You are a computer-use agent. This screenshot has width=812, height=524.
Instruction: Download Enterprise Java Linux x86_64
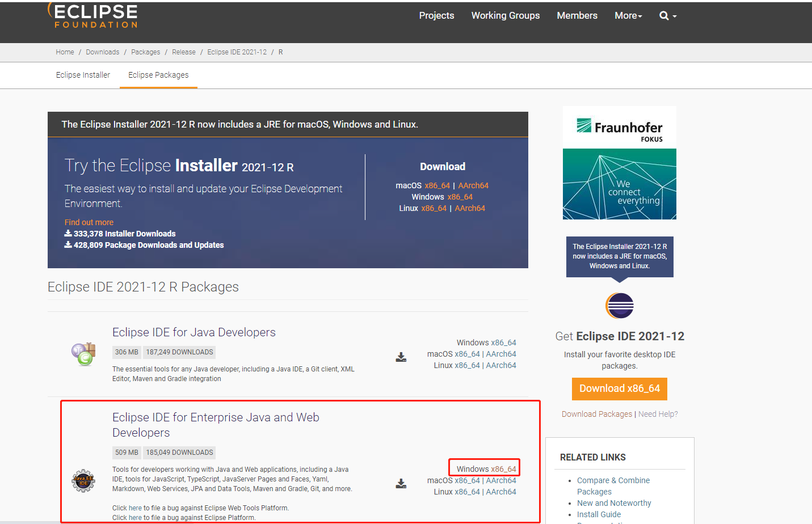point(468,492)
